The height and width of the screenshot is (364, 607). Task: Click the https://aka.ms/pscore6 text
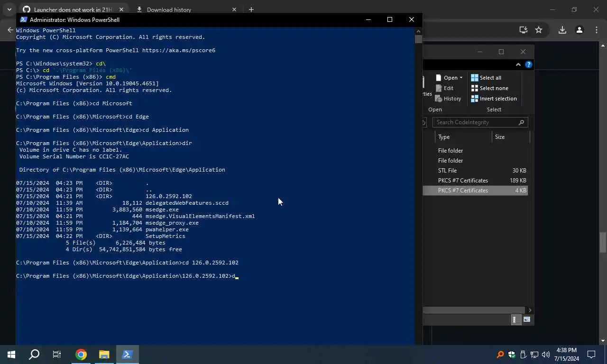click(179, 50)
